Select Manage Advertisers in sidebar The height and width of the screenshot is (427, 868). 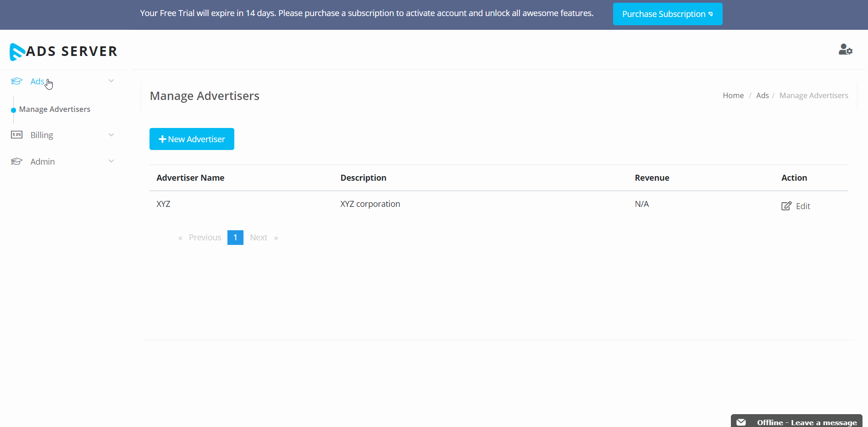[x=55, y=109]
